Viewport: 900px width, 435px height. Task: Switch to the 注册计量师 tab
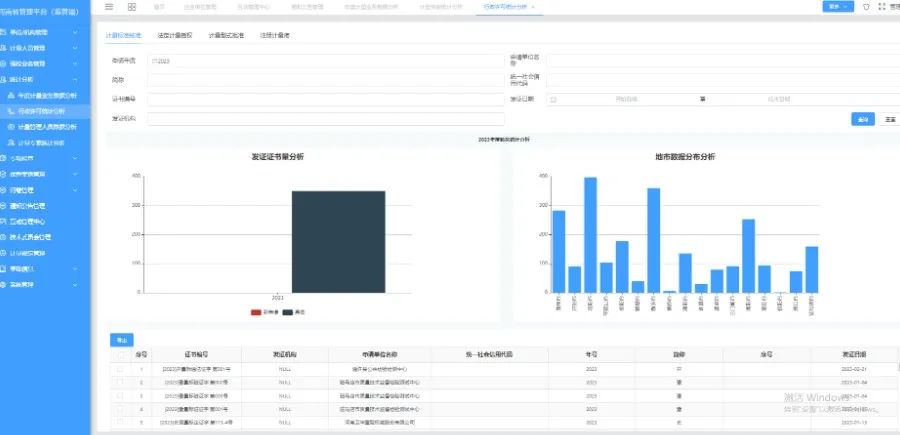point(274,35)
